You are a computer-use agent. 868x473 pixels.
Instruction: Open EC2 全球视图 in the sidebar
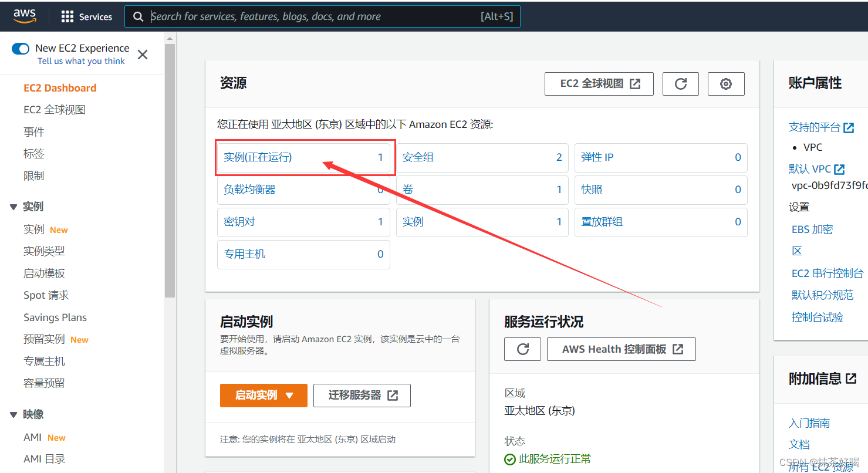[55, 110]
